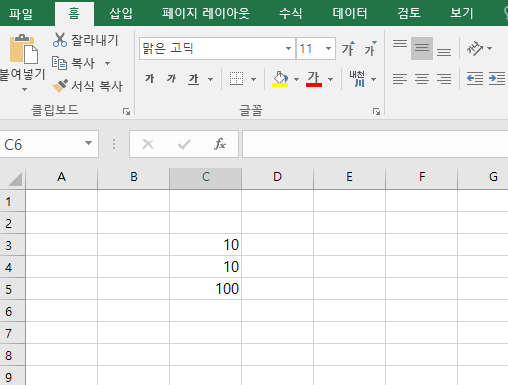Screen dimensions: 508x385
Task: Select cell C4 containing 10
Action: pos(206,267)
